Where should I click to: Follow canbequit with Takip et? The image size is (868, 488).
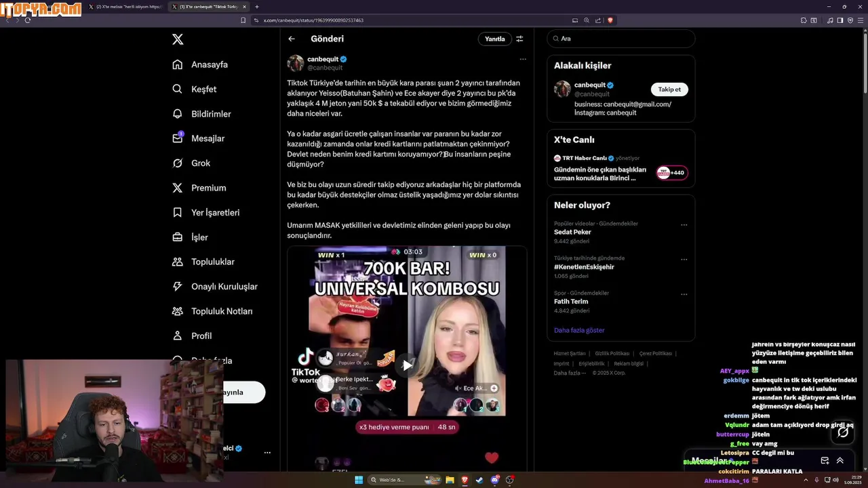669,89
